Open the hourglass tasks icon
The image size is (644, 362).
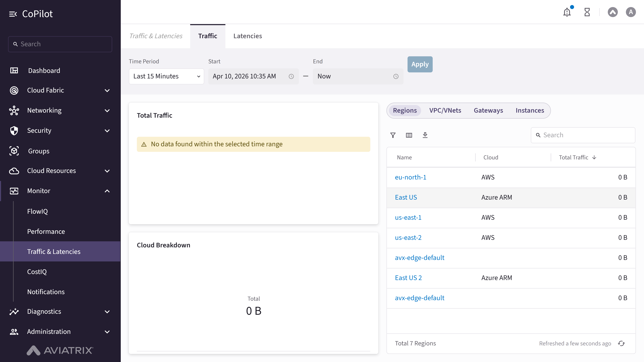point(587,12)
